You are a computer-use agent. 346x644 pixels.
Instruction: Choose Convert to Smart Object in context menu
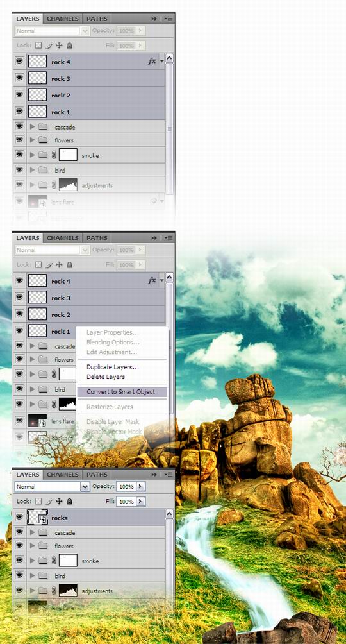[x=122, y=392]
